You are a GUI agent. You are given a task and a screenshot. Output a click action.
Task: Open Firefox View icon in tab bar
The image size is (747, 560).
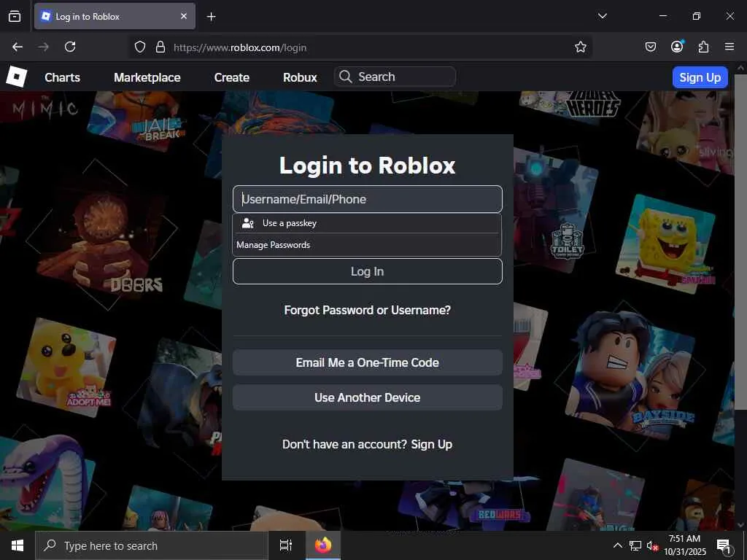[x=15, y=16]
